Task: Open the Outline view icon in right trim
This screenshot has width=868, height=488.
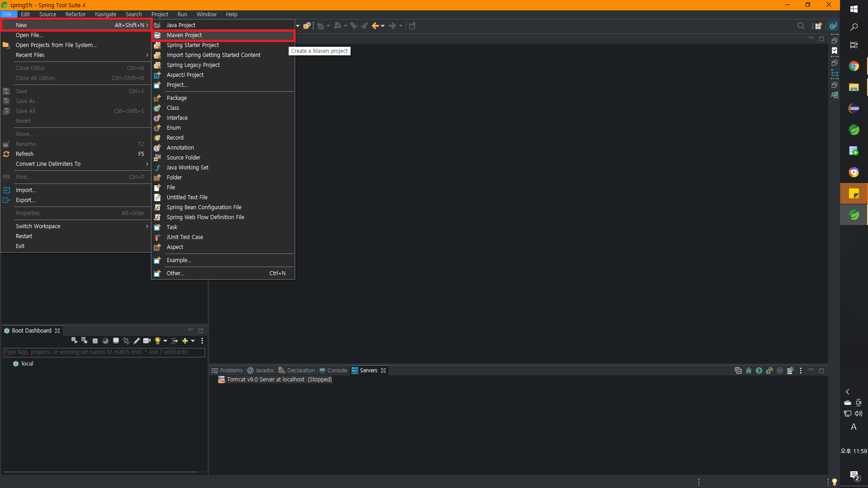Action: pyautogui.click(x=835, y=74)
